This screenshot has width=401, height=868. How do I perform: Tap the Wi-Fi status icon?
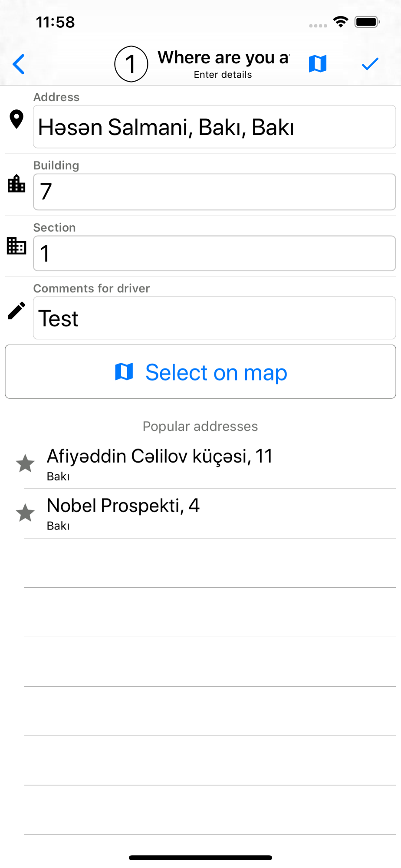click(x=341, y=22)
